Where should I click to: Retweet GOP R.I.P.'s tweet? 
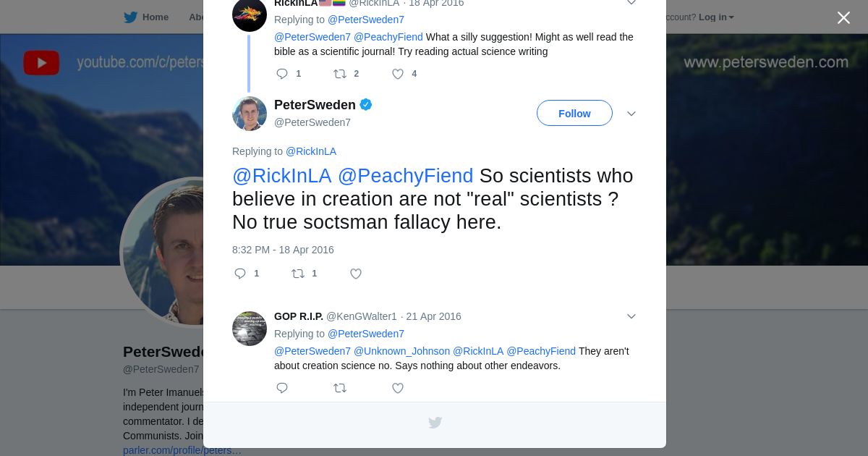pyautogui.click(x=340, y=388)
